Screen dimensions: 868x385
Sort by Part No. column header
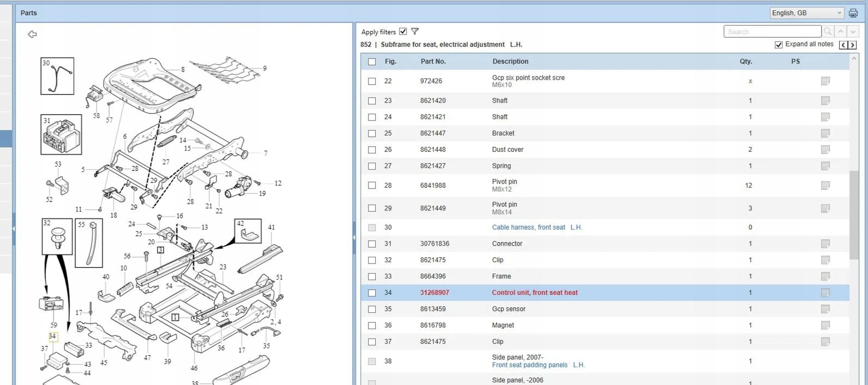point(433,61)
